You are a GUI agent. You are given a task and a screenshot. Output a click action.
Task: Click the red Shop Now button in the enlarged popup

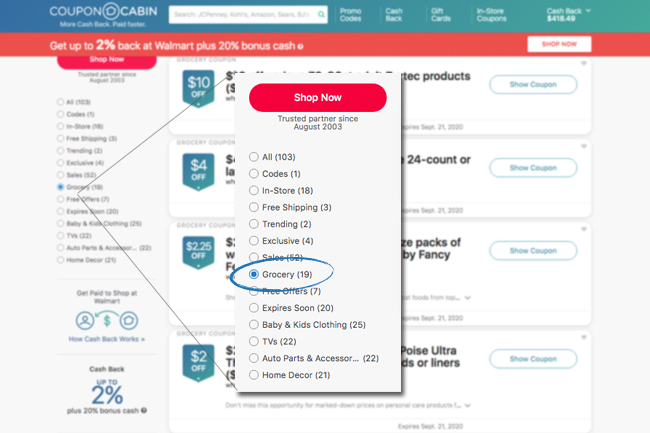[x=318, y=97]
